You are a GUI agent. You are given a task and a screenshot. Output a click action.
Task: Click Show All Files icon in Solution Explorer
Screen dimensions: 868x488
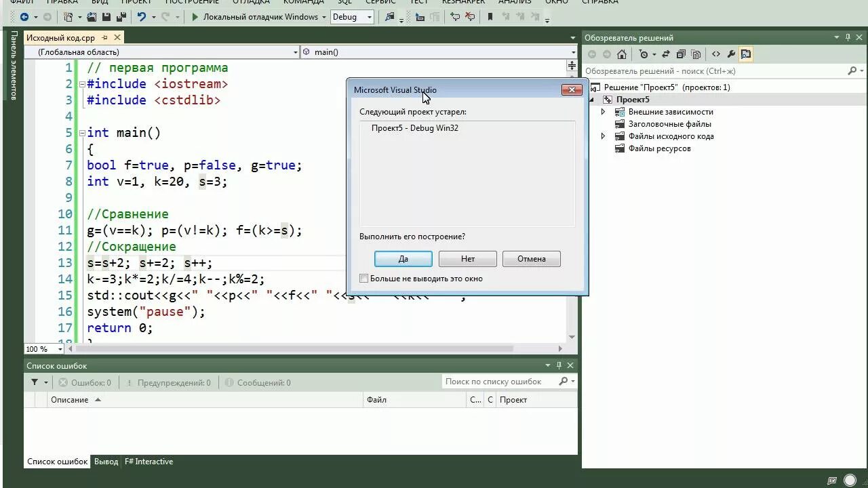696,54
